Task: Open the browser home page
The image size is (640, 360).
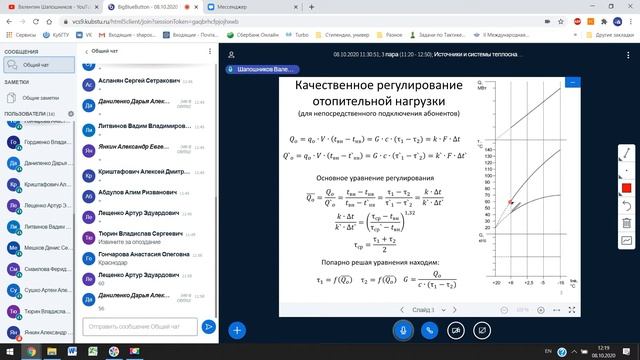Action: coord(49,22)
